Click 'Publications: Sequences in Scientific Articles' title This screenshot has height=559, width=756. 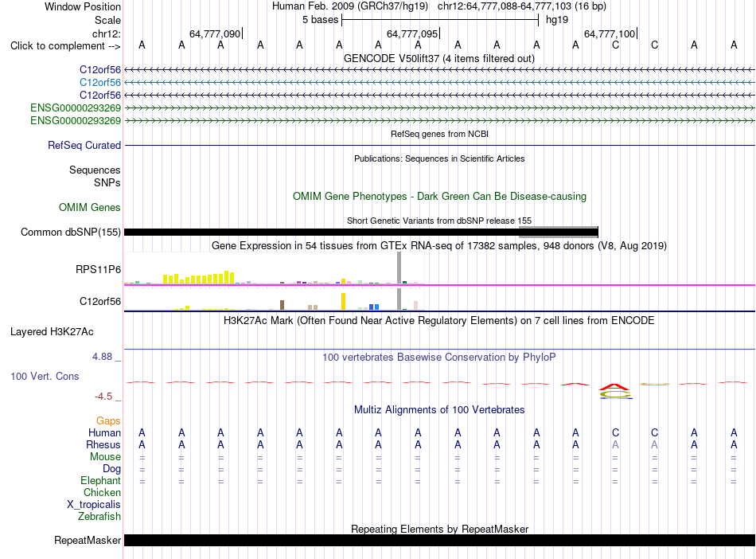point(439,158)
